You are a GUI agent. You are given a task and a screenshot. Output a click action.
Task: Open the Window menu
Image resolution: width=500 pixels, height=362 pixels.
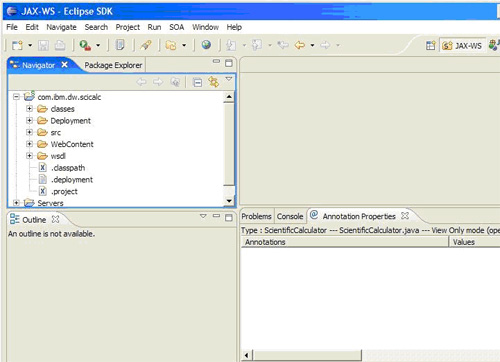coord(205,27)
